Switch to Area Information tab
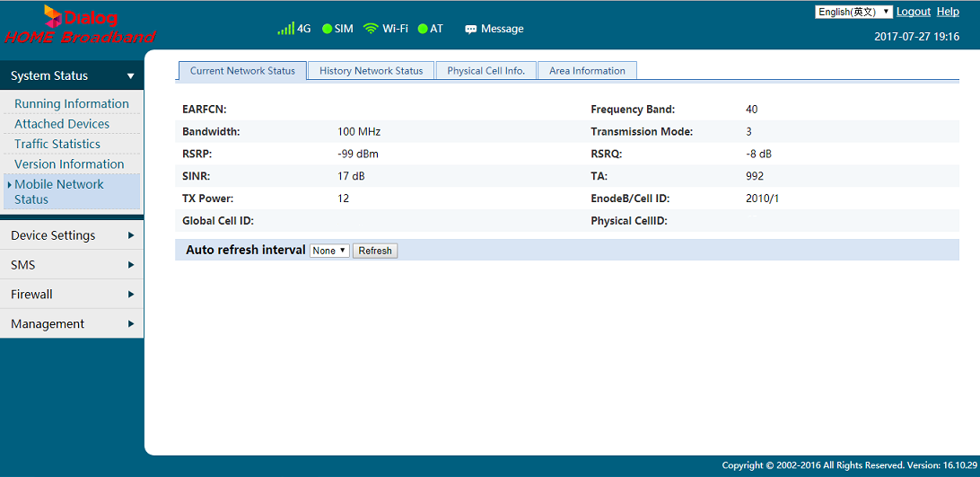This screenshot has width=980, height=477. pyautogui.click(x=588, y=71)
